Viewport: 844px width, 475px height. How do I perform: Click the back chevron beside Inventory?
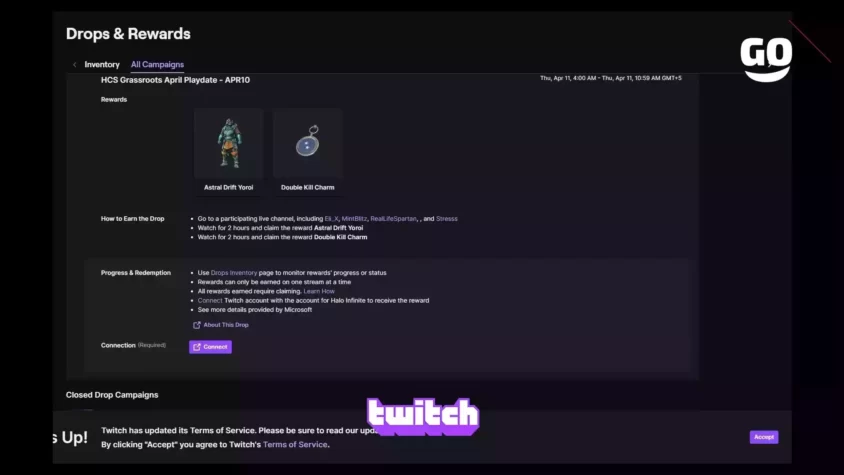click(x=74, y=65)
